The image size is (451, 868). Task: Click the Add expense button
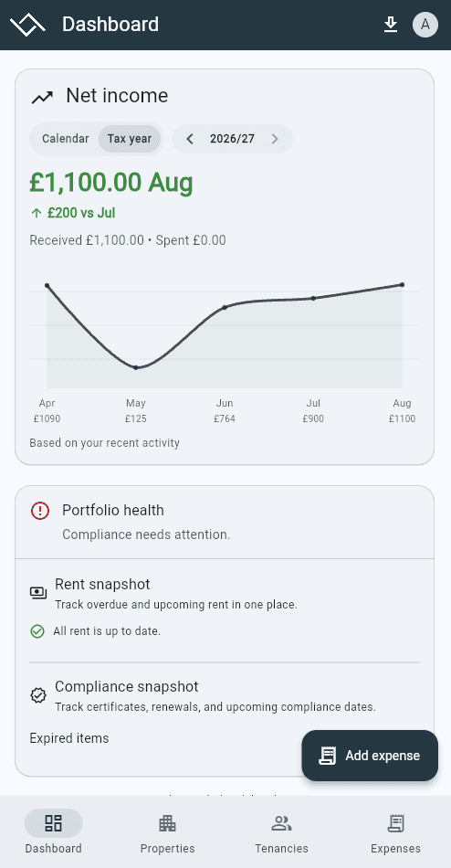(370, 756)
